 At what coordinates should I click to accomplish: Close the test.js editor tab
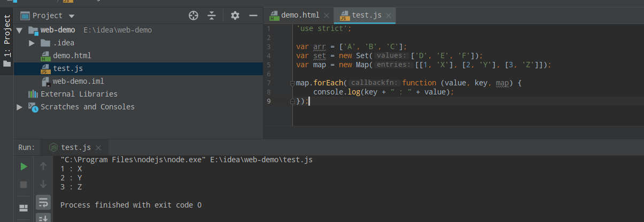(x=389, y=15)
